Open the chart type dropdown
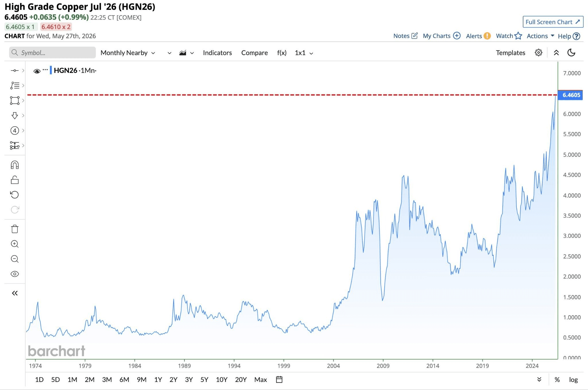The image size is (588, 390). pyautogui.click(x=187, y=53)
